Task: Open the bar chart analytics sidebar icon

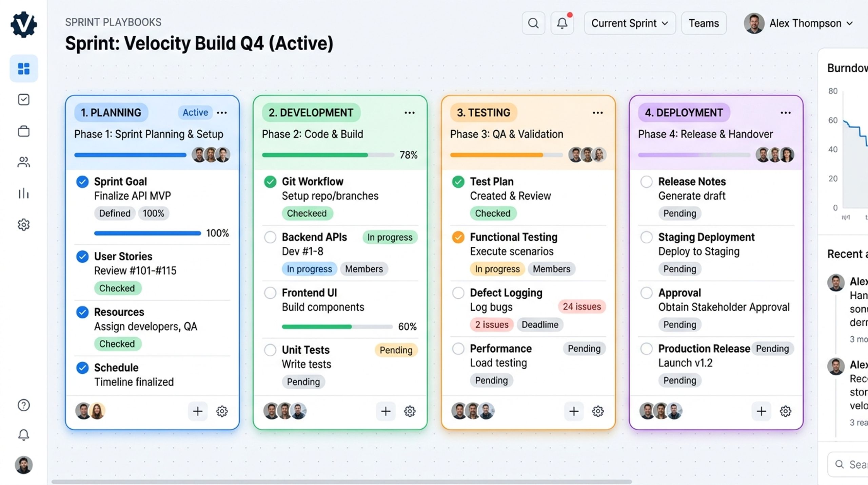Action: pyautogui.click(x=24, y=193)
